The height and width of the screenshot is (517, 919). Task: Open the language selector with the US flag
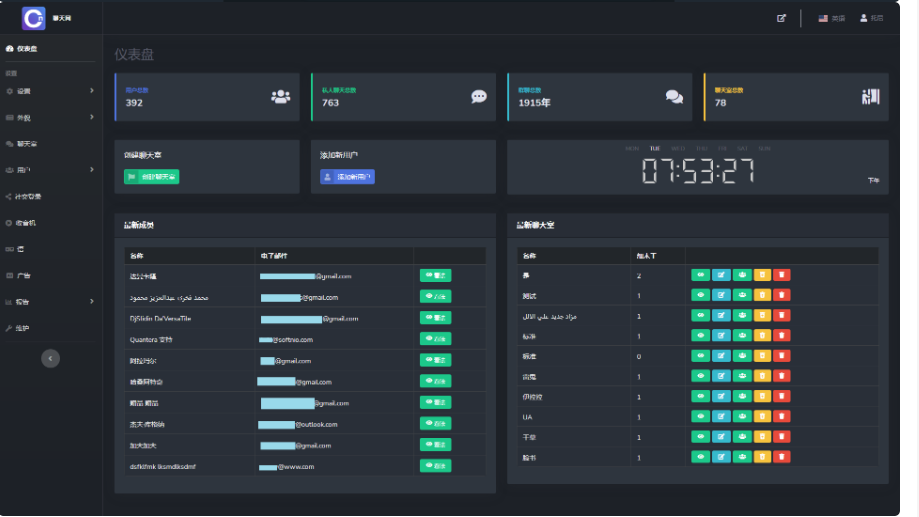tap(830, 18)
